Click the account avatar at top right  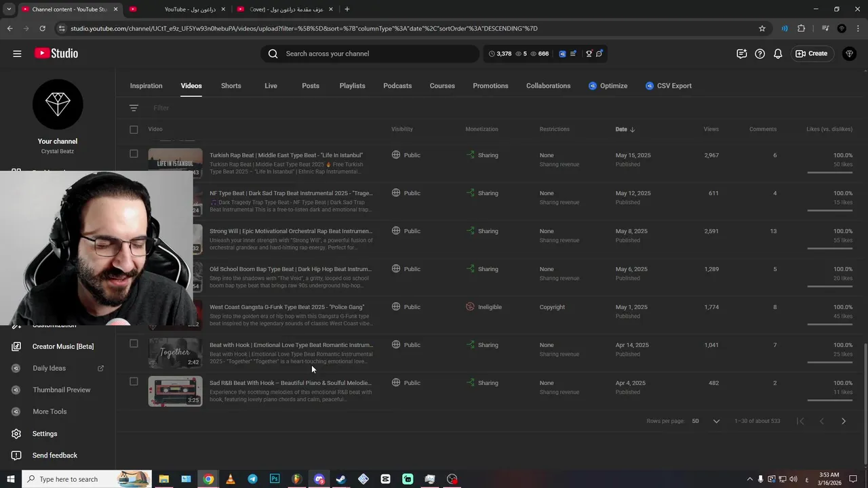[849, 54]
